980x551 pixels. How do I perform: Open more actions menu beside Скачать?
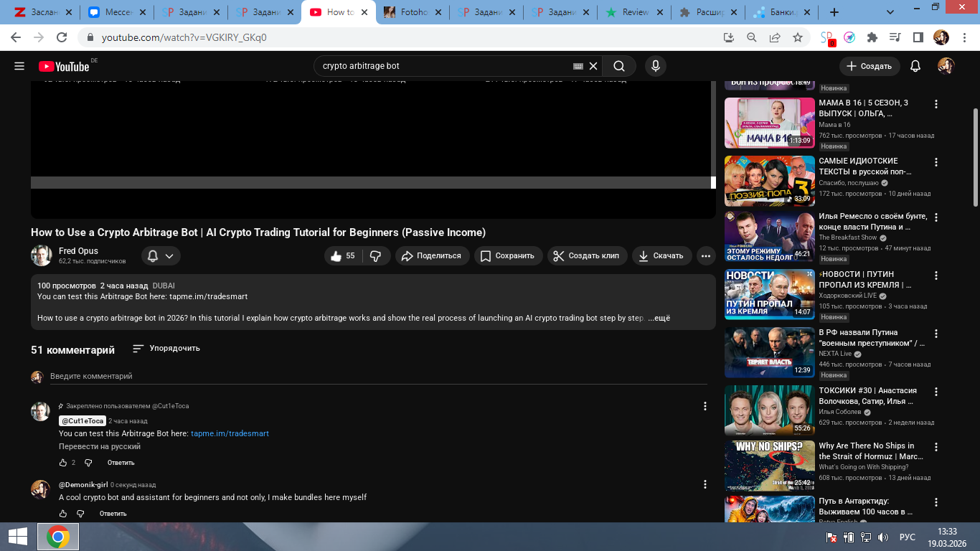[706, 255]
